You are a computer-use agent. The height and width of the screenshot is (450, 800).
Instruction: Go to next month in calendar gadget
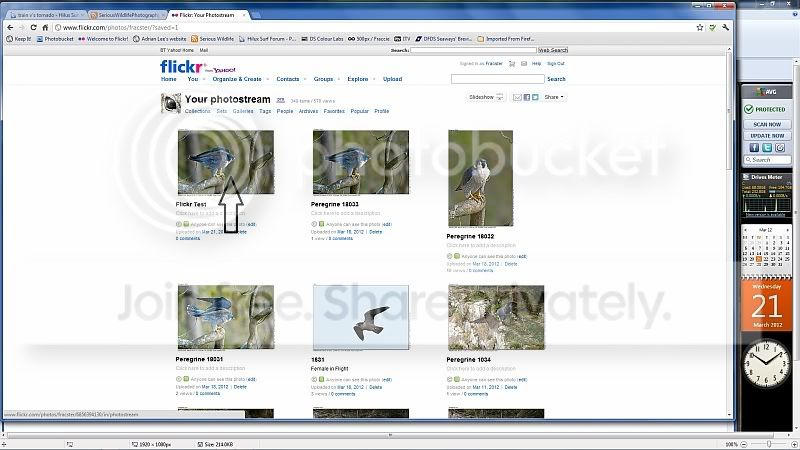tap(788, 230)
